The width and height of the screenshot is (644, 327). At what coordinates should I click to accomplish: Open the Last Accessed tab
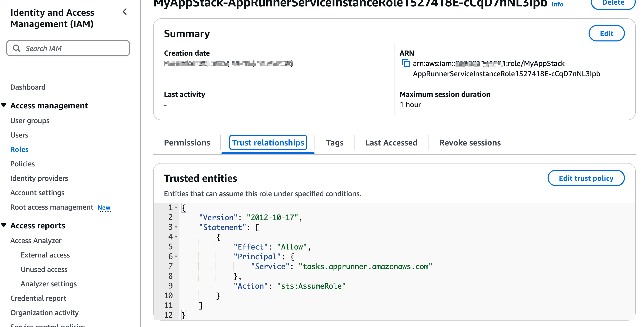[x=391, y=143]
